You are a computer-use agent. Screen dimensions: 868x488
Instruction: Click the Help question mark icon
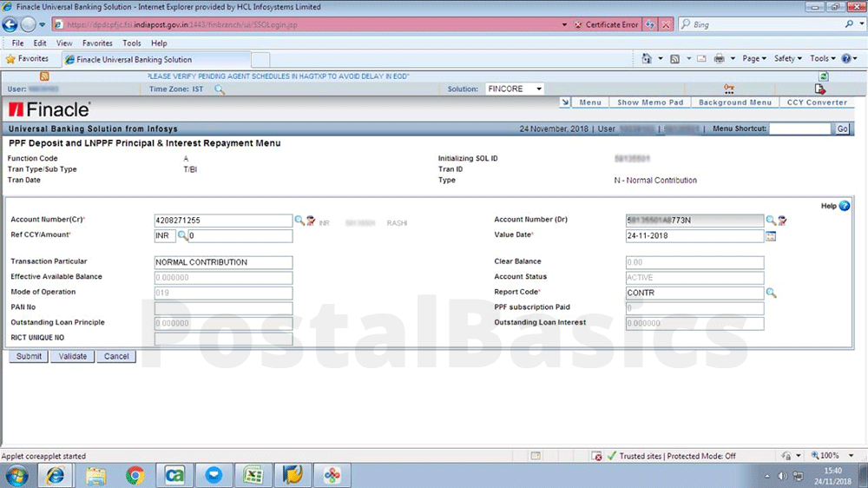845,206
